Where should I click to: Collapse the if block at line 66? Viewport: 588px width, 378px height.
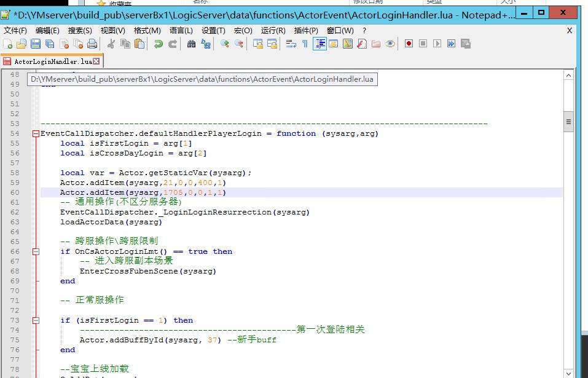click(x=36, y=251)
